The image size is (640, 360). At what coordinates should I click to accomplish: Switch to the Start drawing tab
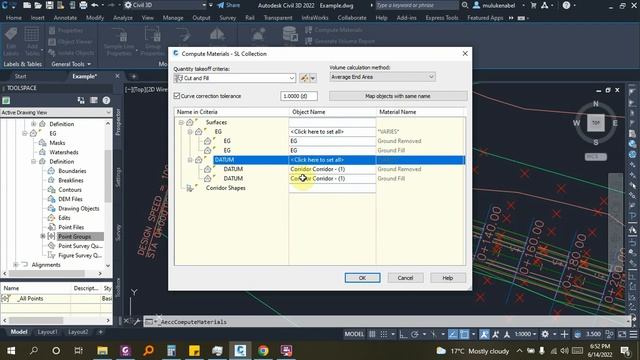point(20,76)
